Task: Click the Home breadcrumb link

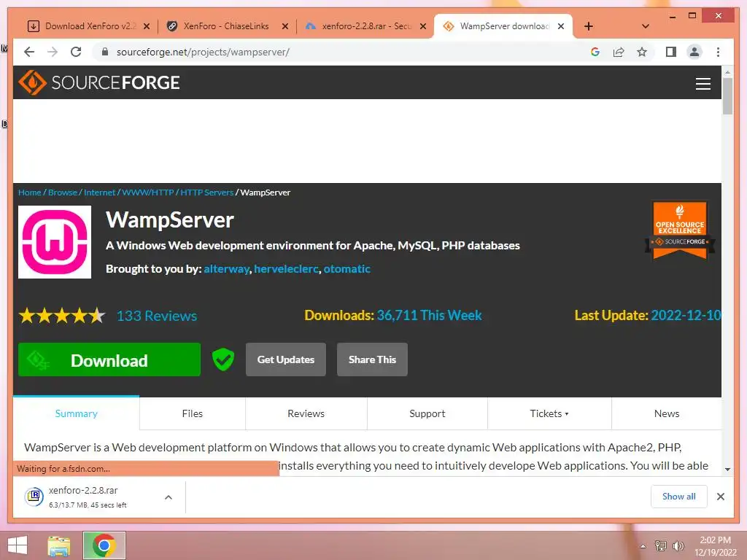Action: [29, 192]
